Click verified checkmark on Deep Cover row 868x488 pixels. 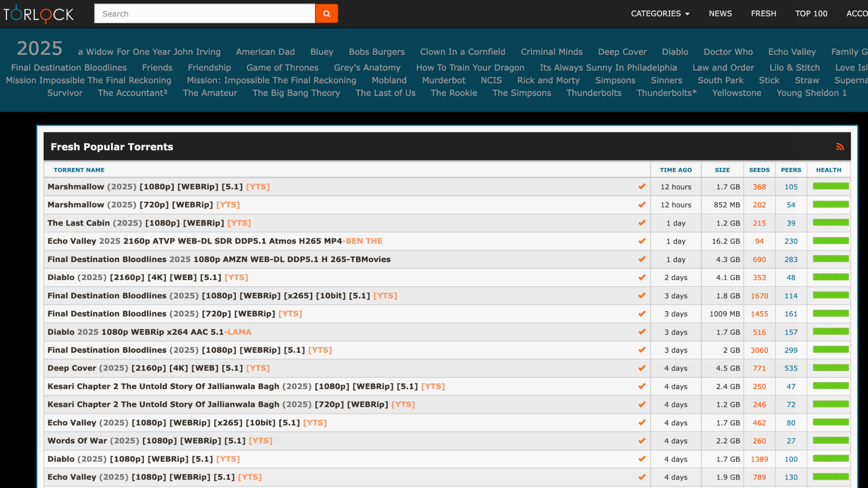tap(642, 368)
